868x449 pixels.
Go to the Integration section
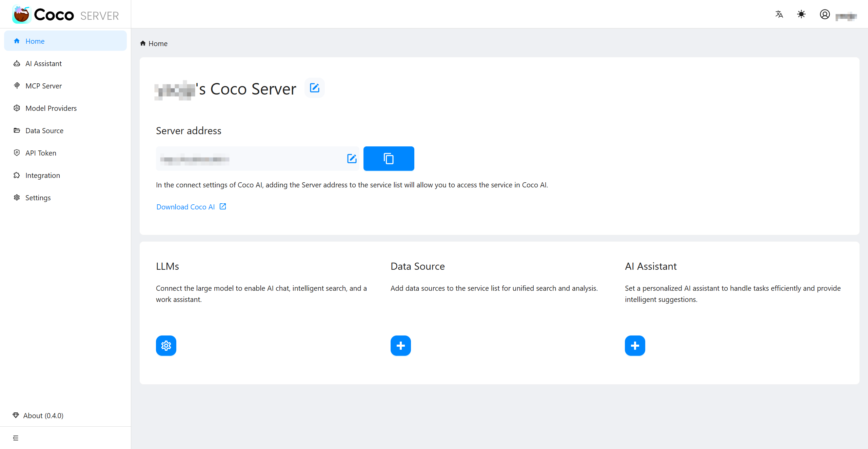click(65, 175)
